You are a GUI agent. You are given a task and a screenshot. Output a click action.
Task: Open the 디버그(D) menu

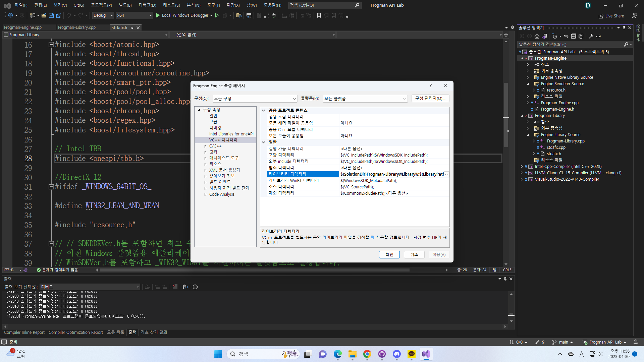click(148, 5)
